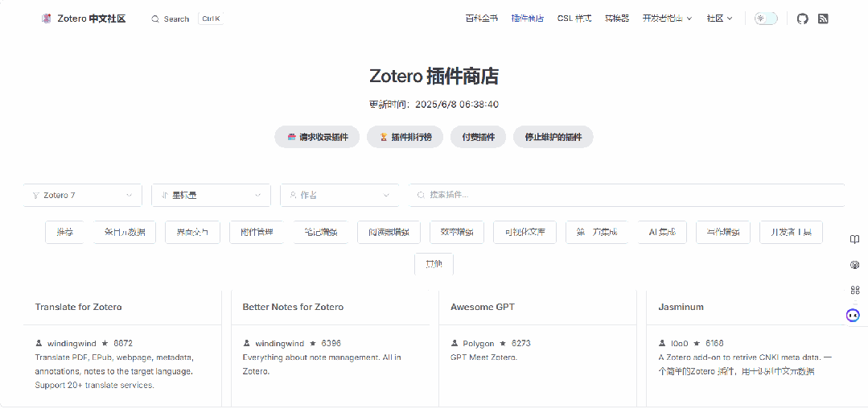Click the author icon beside l0o0
Image resolution: width=868 pixels, height=409 pixels.
(x=662, y=343)
